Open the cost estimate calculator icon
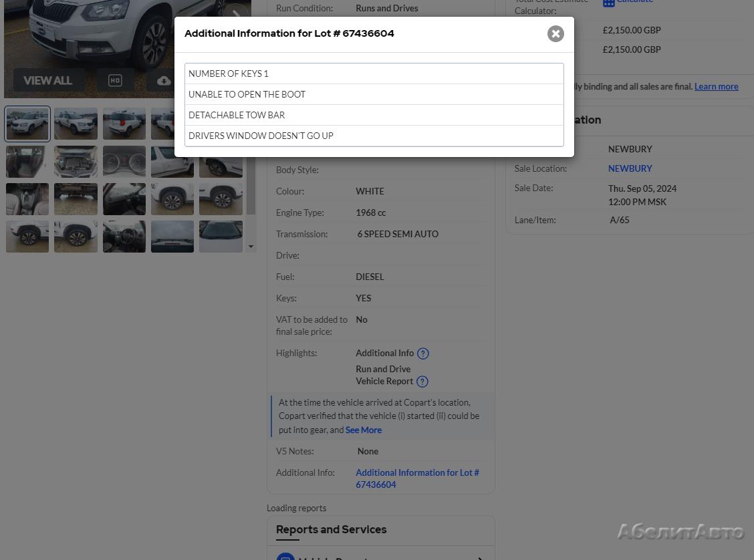Viewport: 754px width, 560px height. point(608,3)
